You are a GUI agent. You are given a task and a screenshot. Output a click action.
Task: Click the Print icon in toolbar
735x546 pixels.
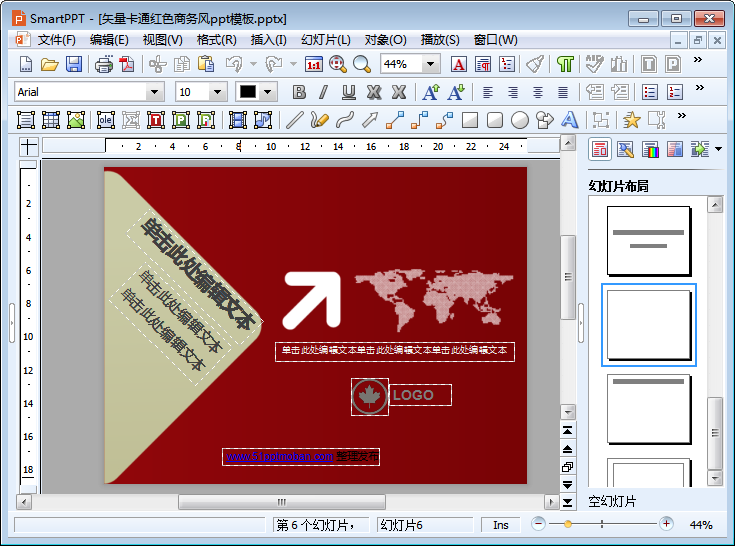(104, 64)
